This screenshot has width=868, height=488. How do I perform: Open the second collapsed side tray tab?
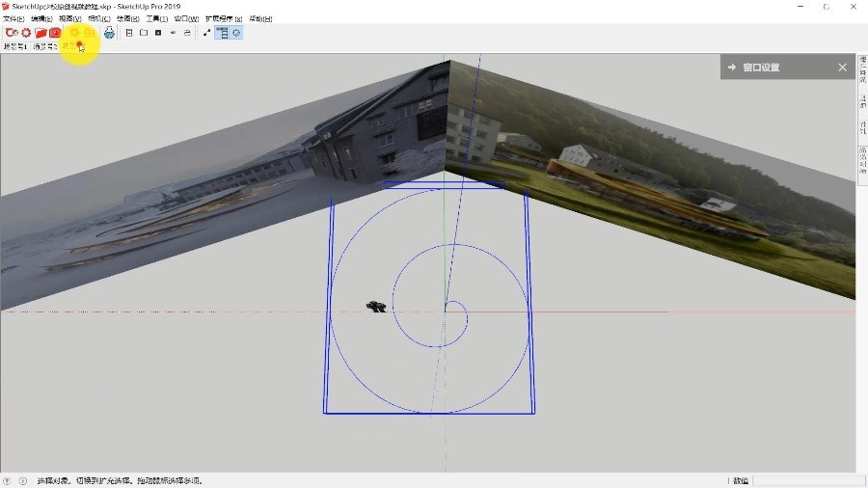click(862, 101)
